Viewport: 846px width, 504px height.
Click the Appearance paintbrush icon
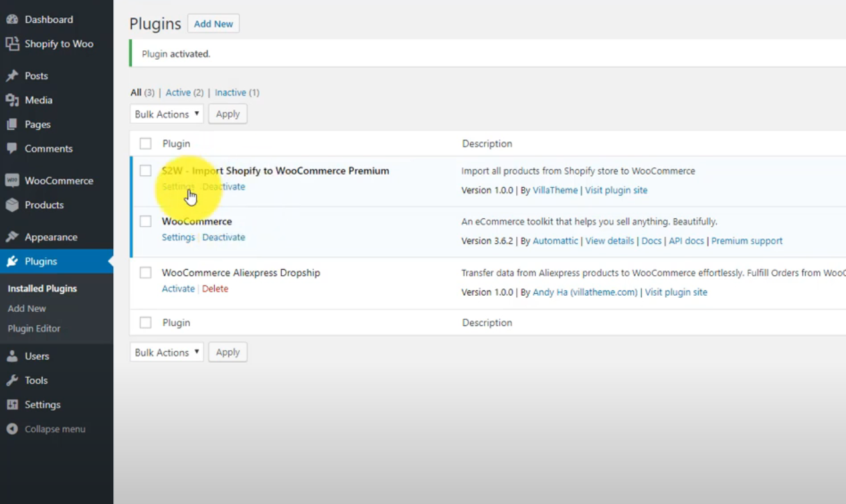click(x=12, y=237)
